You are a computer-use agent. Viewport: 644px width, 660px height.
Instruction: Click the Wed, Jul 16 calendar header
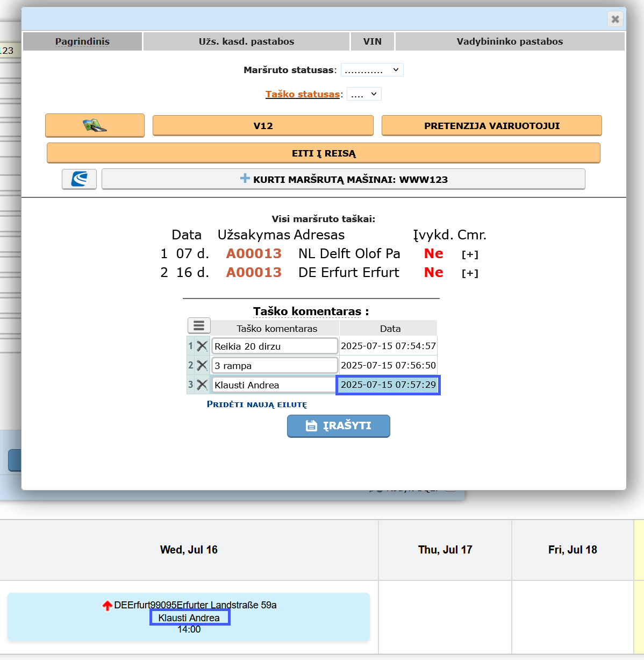coord(189,550)
